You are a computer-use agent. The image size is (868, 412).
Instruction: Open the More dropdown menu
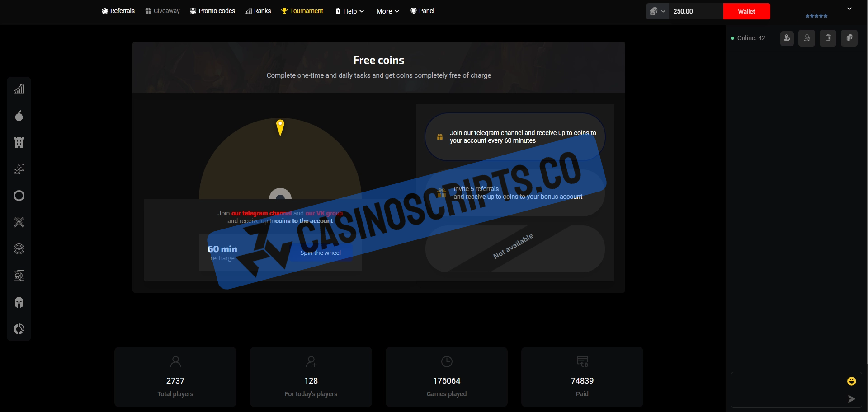coord(388,11)
